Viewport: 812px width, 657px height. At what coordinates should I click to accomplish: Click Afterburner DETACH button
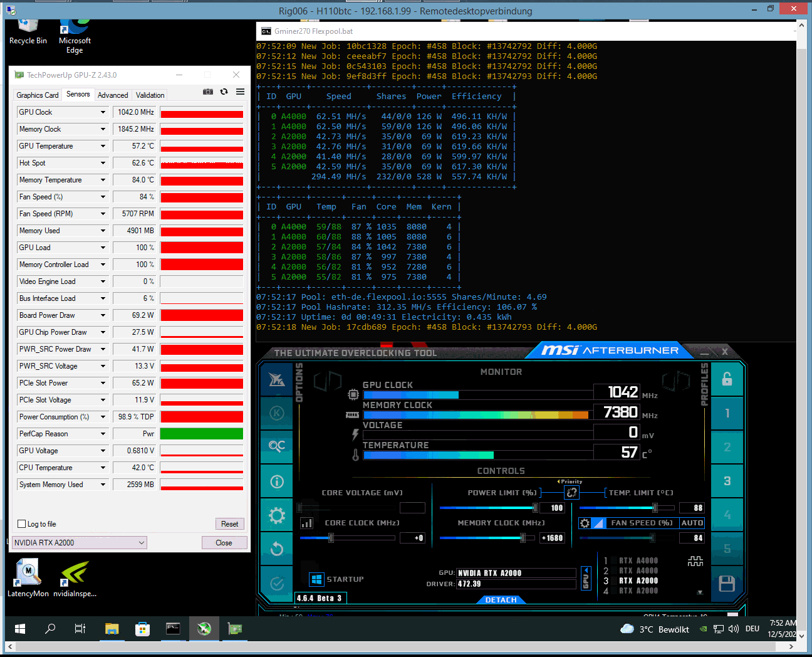click(501, 600)
